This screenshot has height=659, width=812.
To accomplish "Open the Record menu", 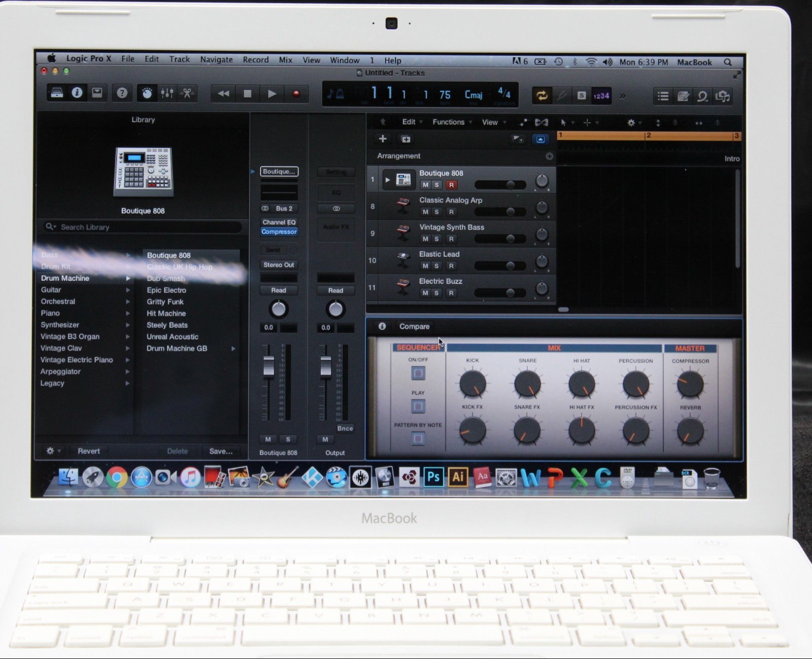I will (x=256, y=60).
